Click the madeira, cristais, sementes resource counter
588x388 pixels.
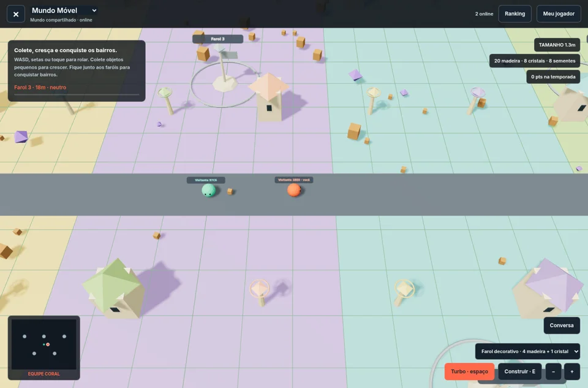click(x=534, y=61)
